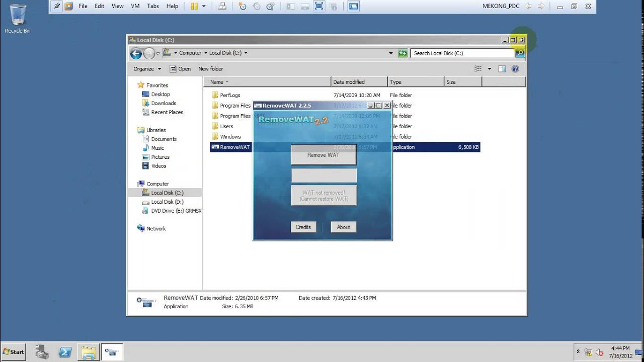Open the Recycle Bin on desktop

coord(18,19)
